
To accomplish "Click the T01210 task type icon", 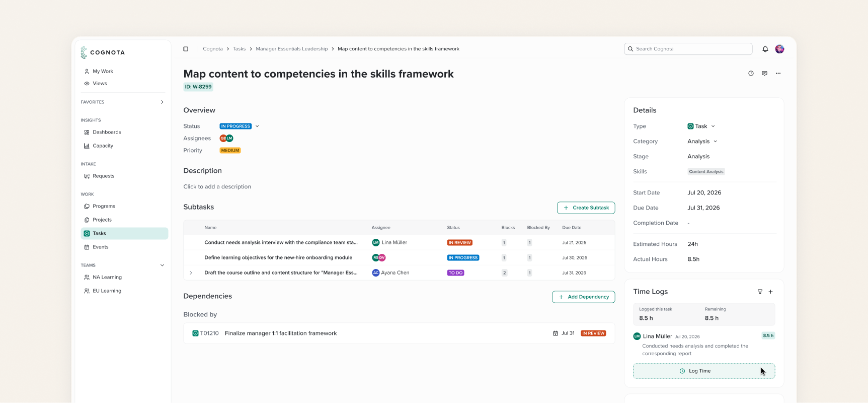I will tap(195, 333).
